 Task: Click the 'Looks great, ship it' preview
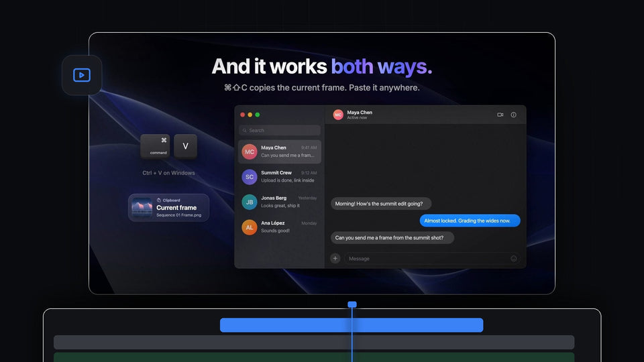pos(280,206)
